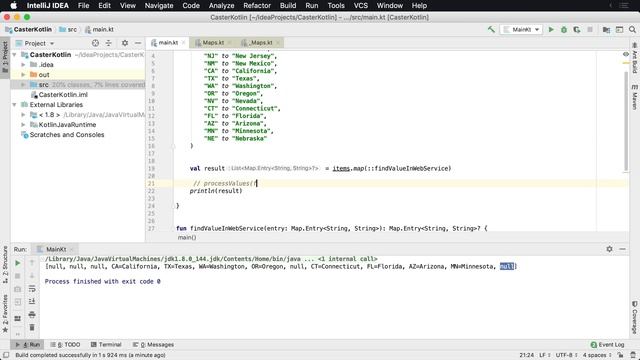The image size is (640, 360).
Task: Click the Stop icon in main toolbar
Action: pos(590,29)
